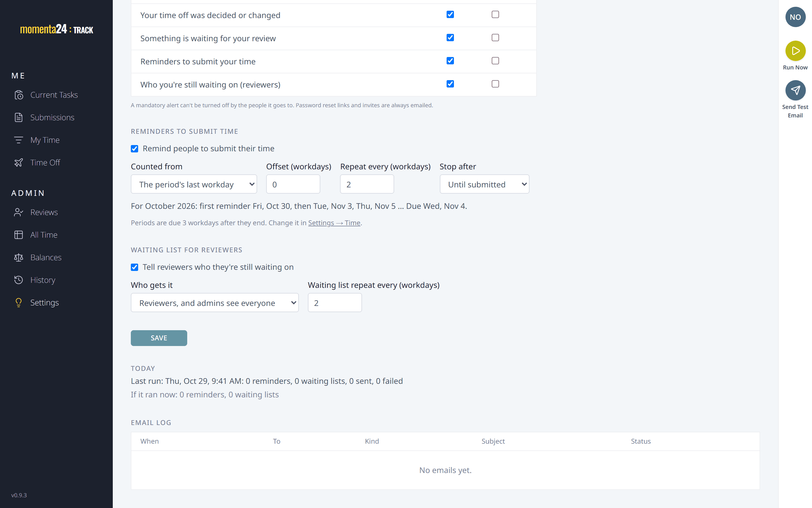Click the Reviews person-check icon

coord(18,212)
